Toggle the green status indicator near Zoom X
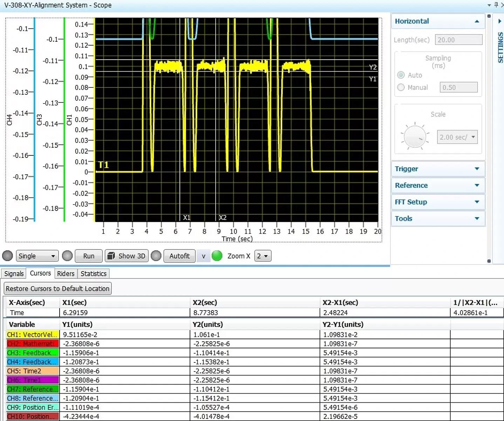Viewport: 504px width, 421px height. pos(217,256)
